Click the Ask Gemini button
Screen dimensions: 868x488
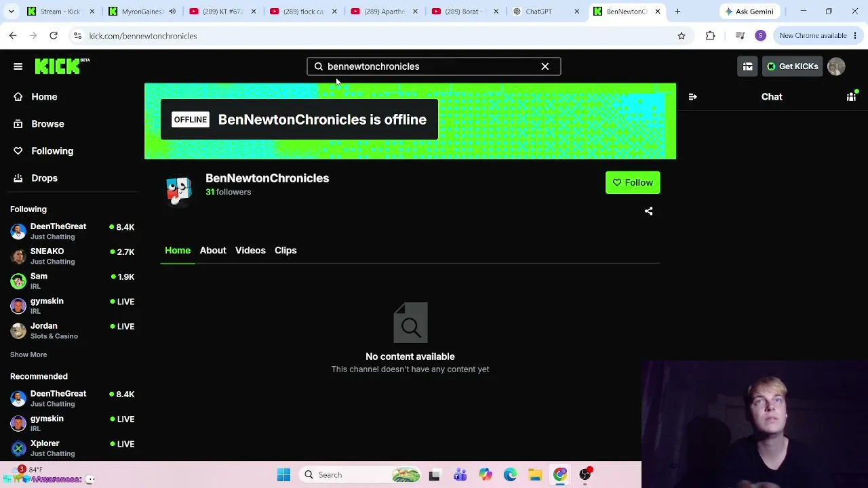(749, 12)
